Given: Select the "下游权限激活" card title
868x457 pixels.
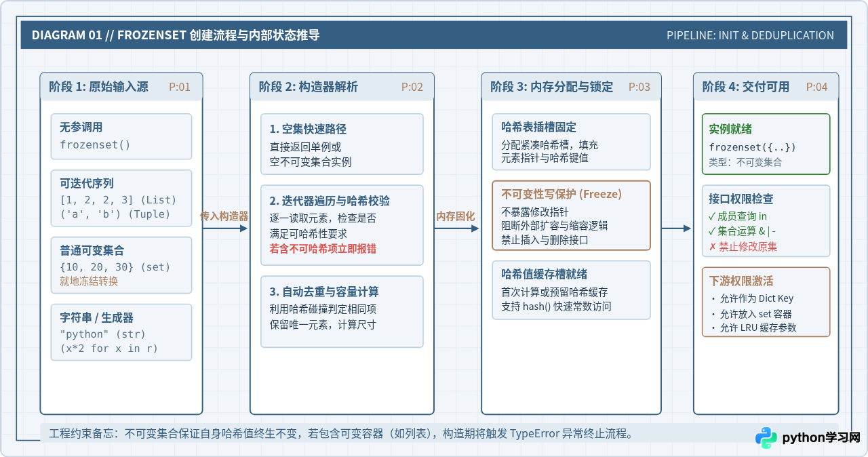Looking at the screenshot, I should click(741, 281).
